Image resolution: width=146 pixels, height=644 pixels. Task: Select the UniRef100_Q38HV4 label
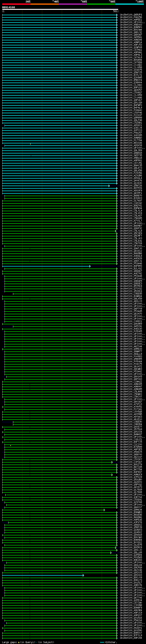(131, 82)
